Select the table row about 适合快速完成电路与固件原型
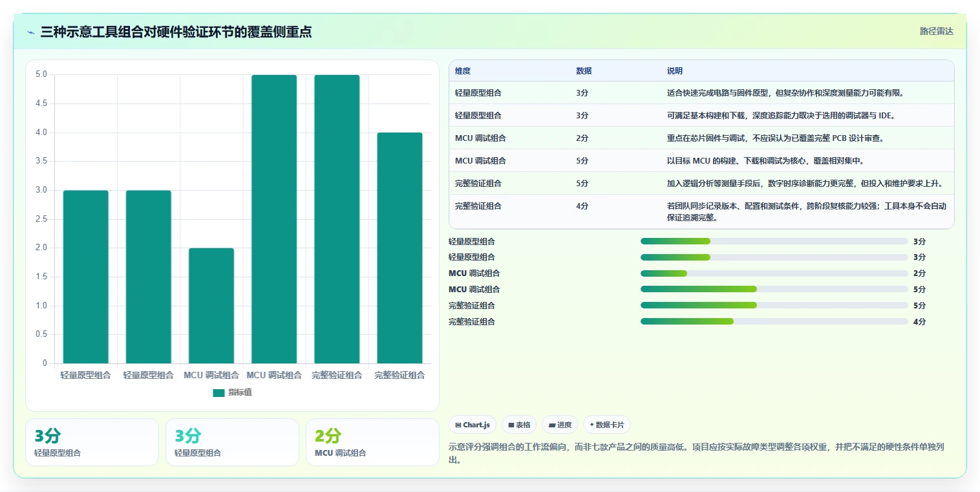The width and height of the screenshot is (980, 492). [701, 92]
